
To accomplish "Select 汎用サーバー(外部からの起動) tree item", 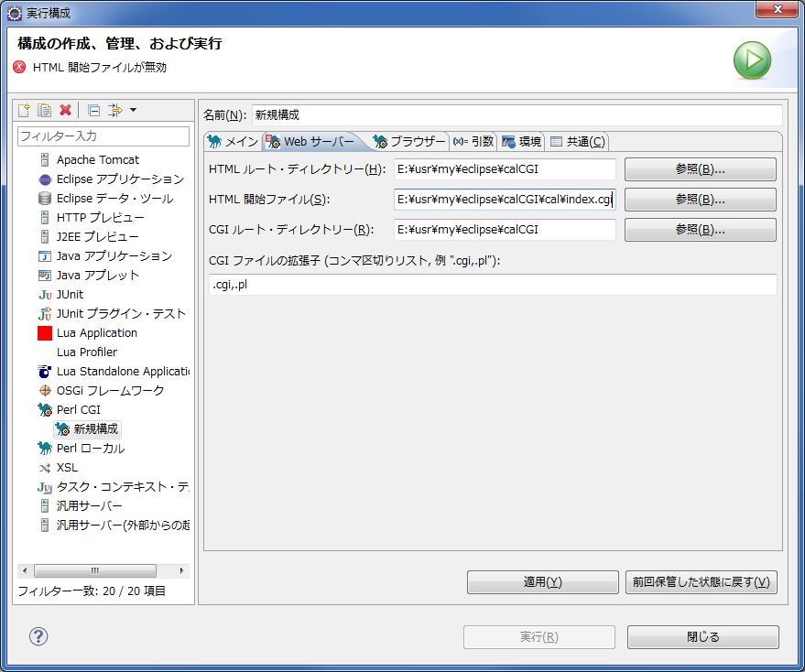I will point(124,526).
